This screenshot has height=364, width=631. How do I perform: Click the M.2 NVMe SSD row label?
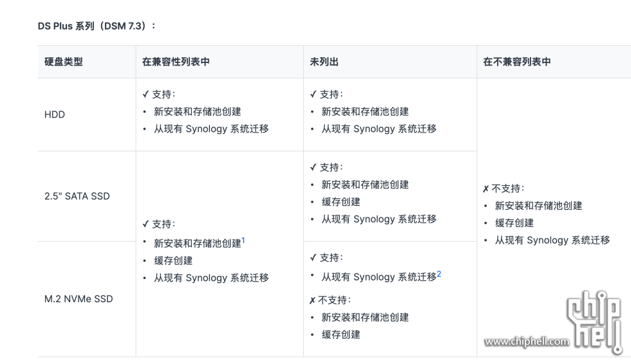click(79, 298)
